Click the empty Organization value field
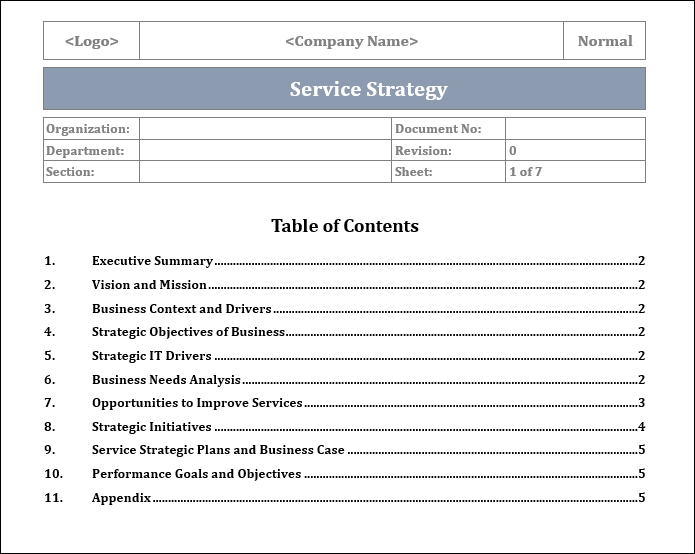The image size is (695, 554). click(264, 129)
